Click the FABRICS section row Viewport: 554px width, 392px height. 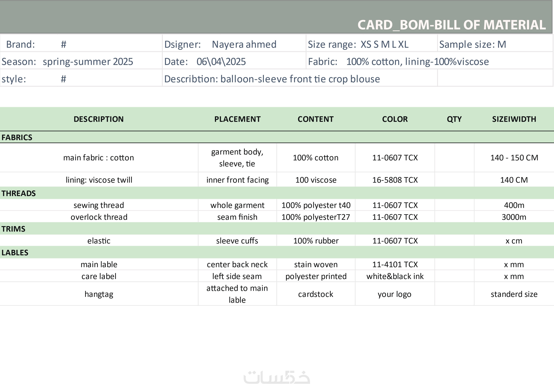click(17, 137)
